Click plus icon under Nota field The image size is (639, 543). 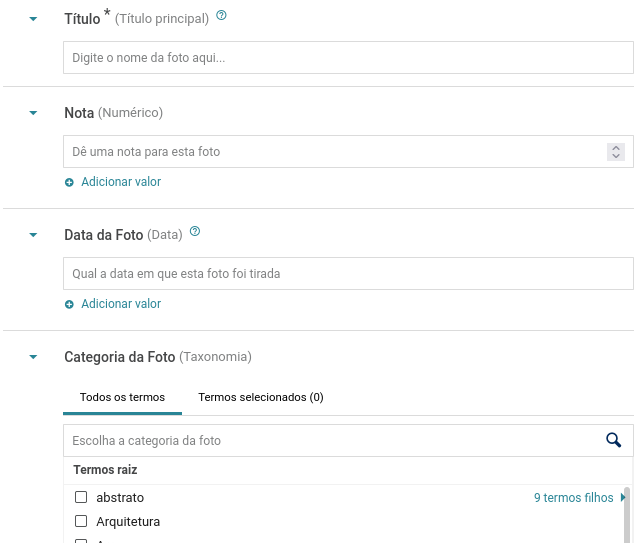(69, 182)
